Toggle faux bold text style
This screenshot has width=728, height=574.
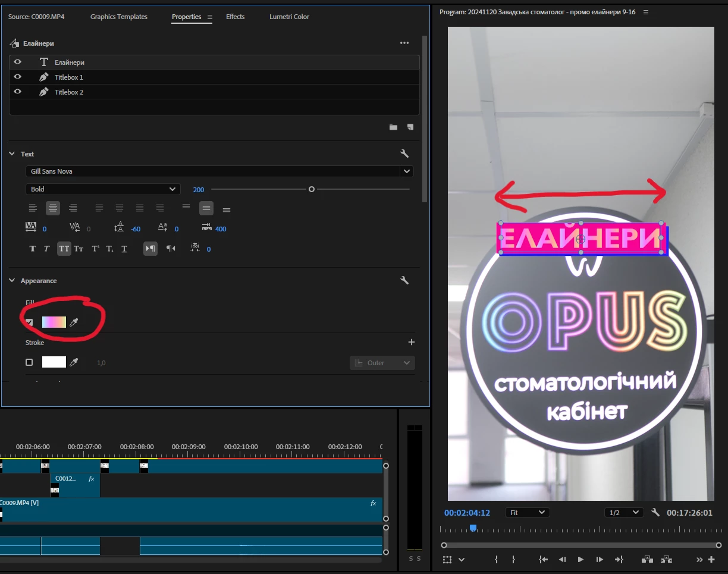click(x=33, y=249)
